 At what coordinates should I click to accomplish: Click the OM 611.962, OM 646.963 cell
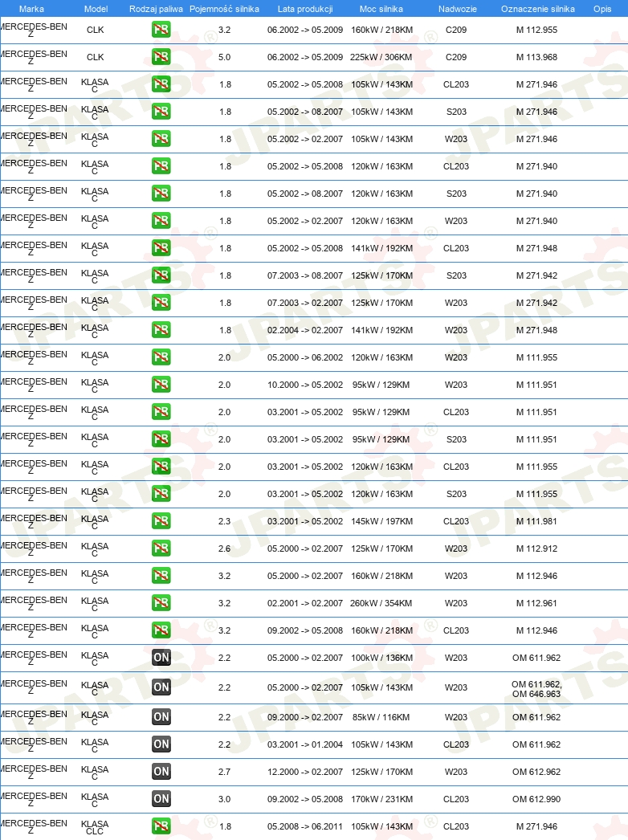pyautogui.click(x=536, y=690)
